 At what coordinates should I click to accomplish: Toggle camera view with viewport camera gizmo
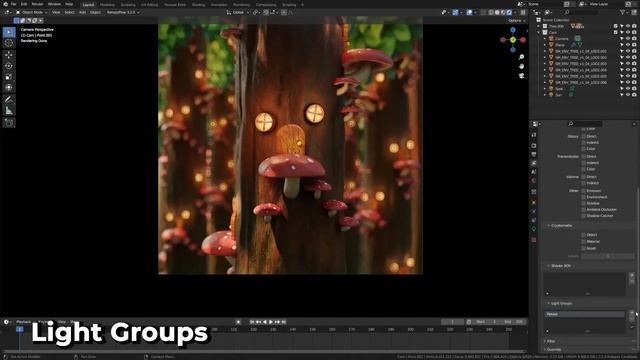coord(521,76)
